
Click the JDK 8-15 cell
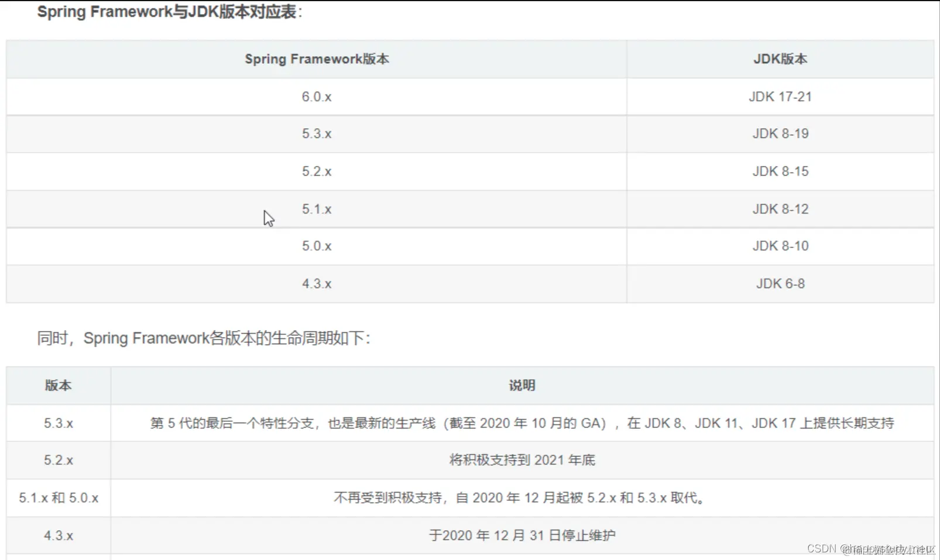780,171
